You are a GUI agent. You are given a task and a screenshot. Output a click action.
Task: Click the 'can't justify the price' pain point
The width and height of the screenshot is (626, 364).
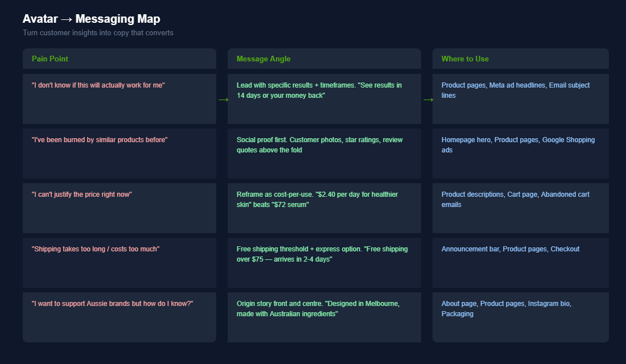point(120,208)
